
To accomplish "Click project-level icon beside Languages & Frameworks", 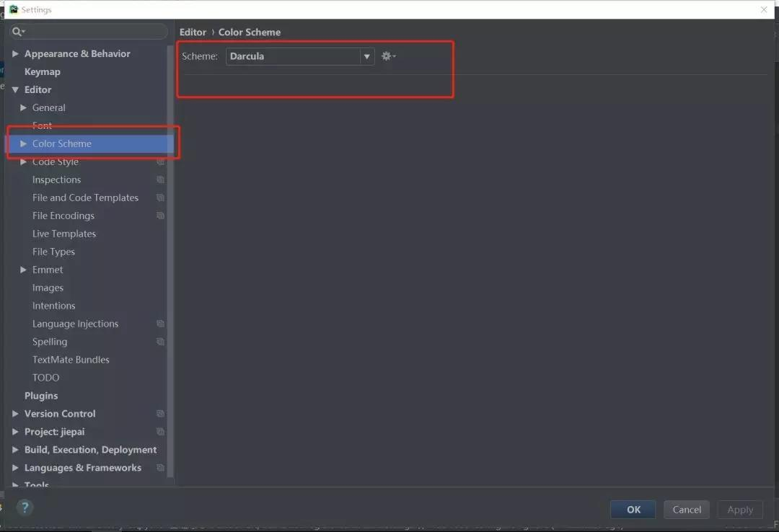I will point(160,468).
